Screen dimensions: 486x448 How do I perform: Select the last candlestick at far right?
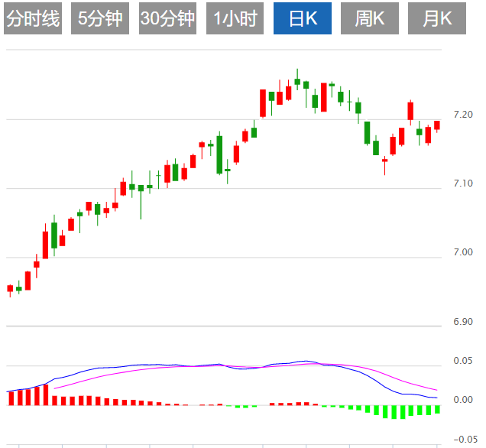[x=437, y=125]
